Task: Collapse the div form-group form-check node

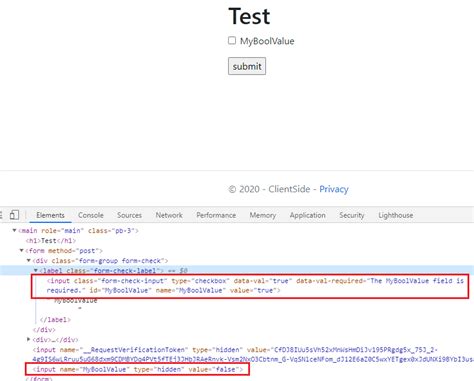Action: [x=29, y=260]
